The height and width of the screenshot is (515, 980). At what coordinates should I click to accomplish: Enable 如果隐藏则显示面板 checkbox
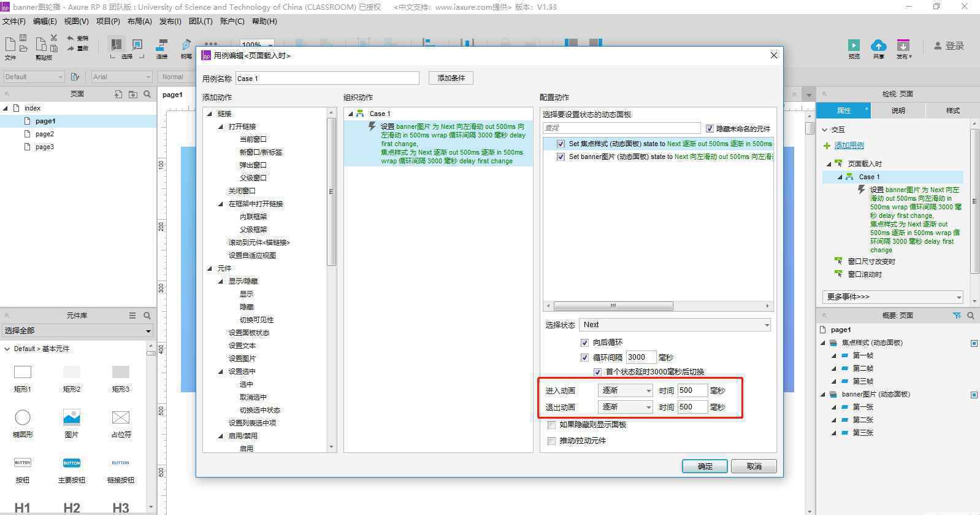pyautogui.click(x=551, y=425)
